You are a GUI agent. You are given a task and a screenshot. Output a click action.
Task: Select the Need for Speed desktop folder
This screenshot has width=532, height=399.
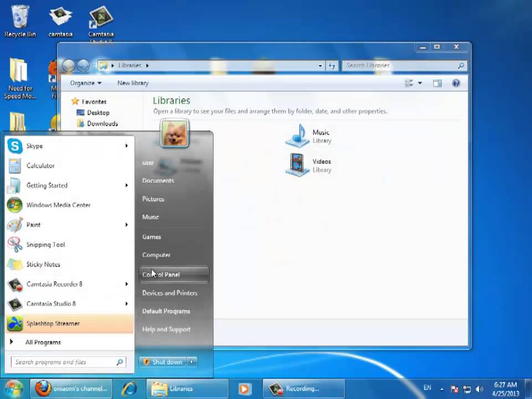click(x=20, y=79)
